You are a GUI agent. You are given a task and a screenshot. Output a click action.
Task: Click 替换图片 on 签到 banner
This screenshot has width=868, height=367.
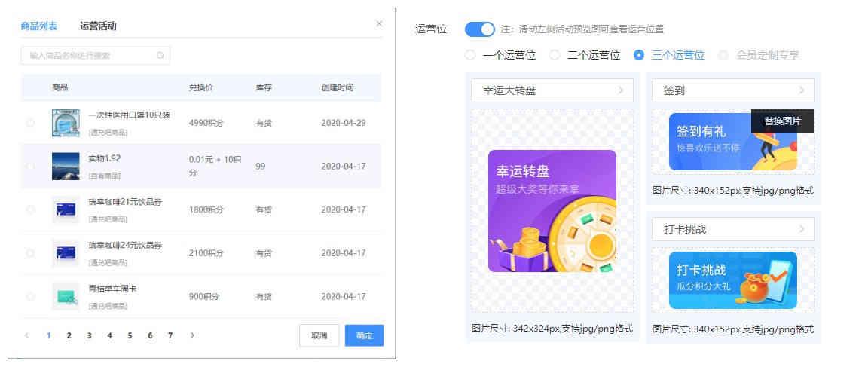pos(782,121)
